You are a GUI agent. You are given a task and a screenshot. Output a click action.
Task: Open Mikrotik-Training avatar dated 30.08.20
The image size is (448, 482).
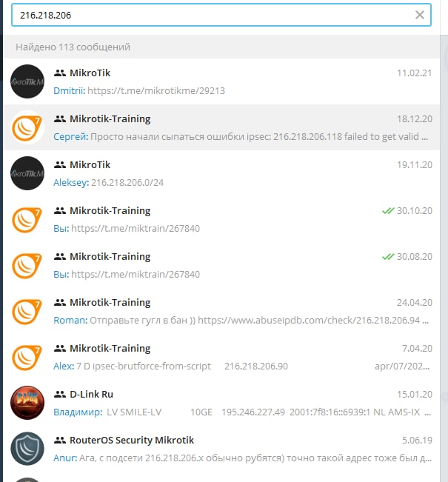click(x=27, y=265)
